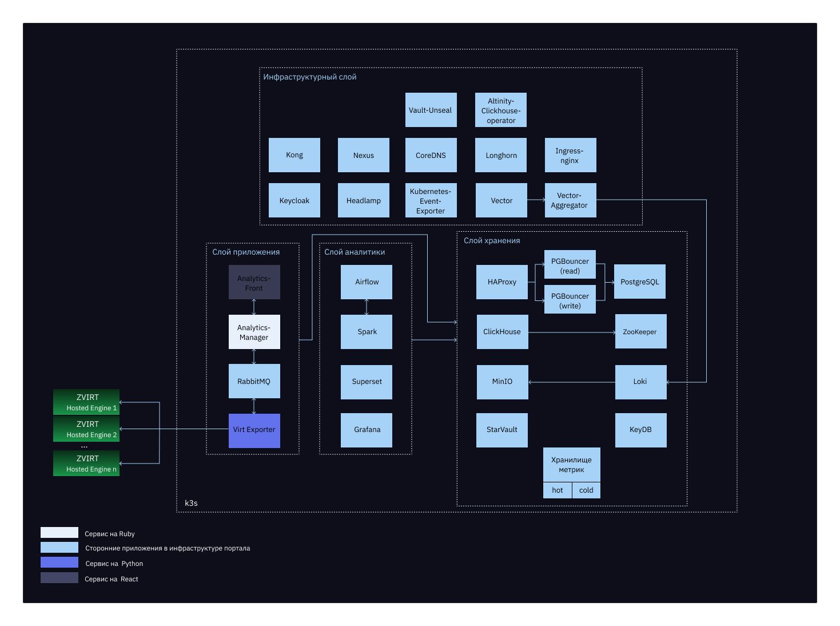Select ZVIRT Hosted Engine 2 box
The width and height of the screenshot is (840, 626).
coord(86,429)
